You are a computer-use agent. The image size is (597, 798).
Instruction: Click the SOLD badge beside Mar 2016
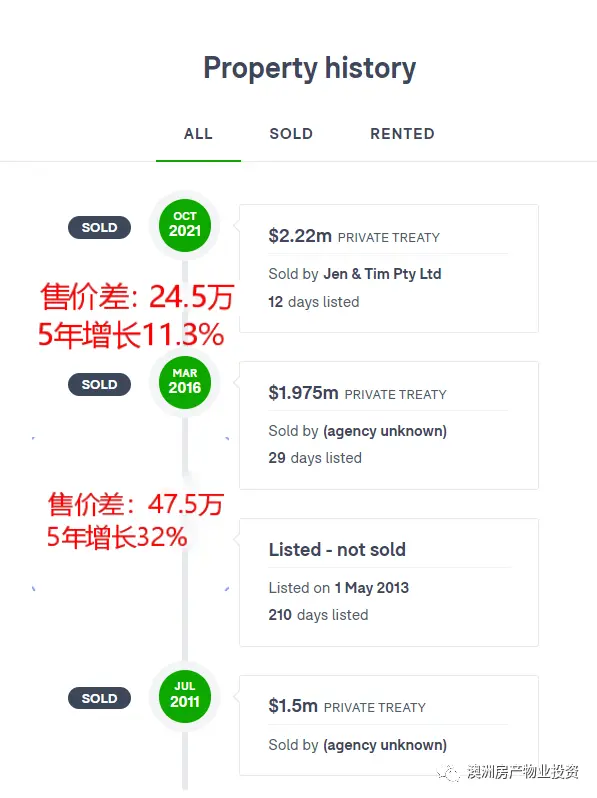coord(99,384)
